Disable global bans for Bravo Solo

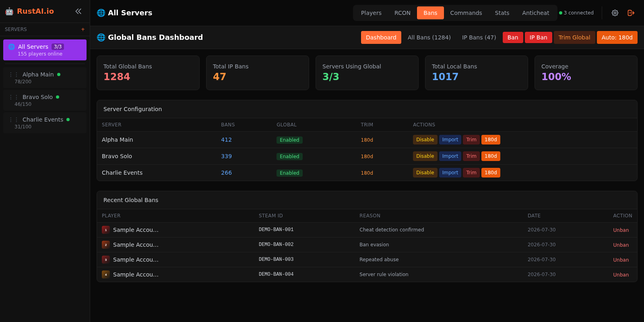click(x=425, y=156)
